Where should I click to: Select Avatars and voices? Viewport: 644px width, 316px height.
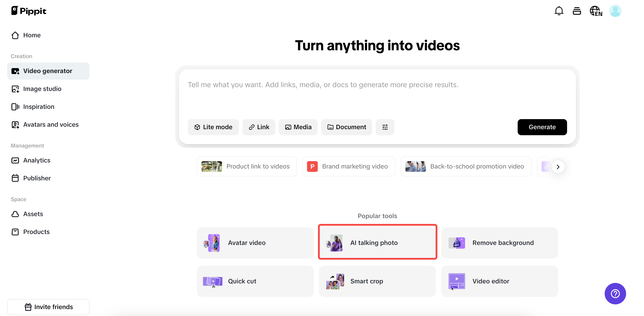(51, 124)
